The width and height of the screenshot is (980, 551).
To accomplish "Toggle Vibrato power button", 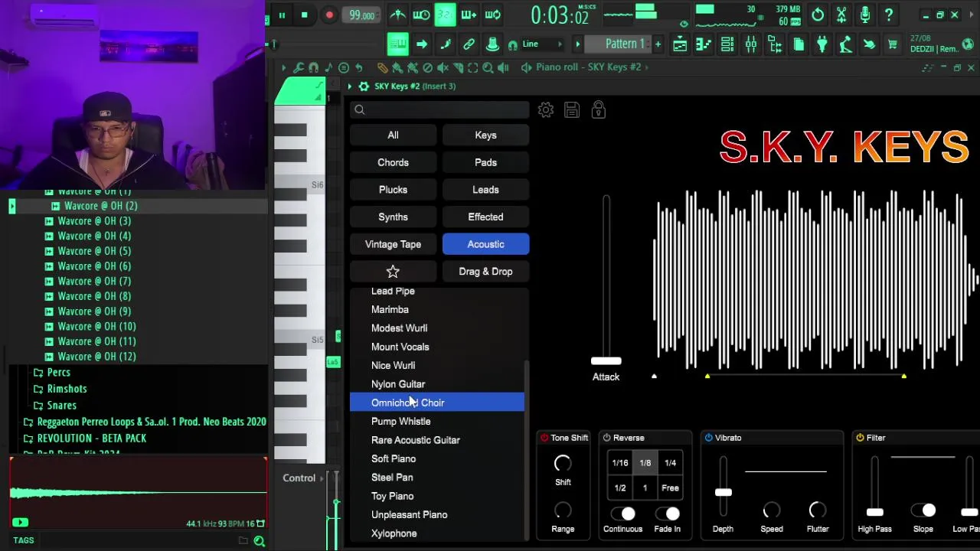I will pyautogui.click(x=708, y=438).
